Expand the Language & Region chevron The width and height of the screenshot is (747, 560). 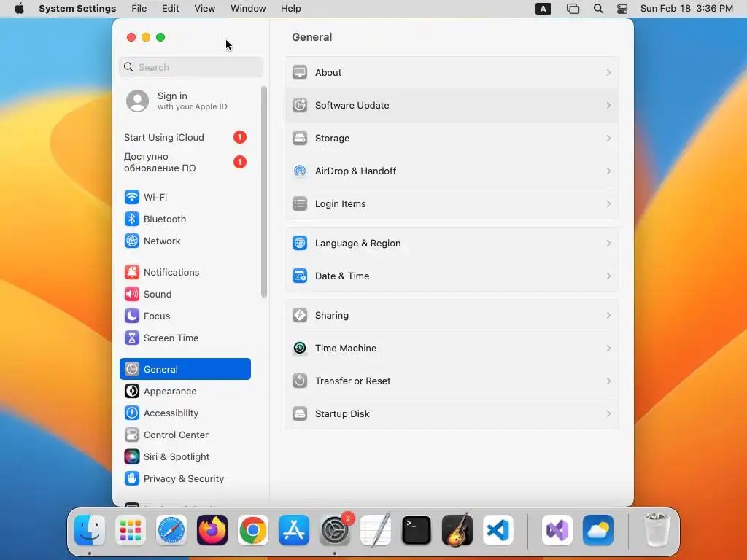pos(608,244)
